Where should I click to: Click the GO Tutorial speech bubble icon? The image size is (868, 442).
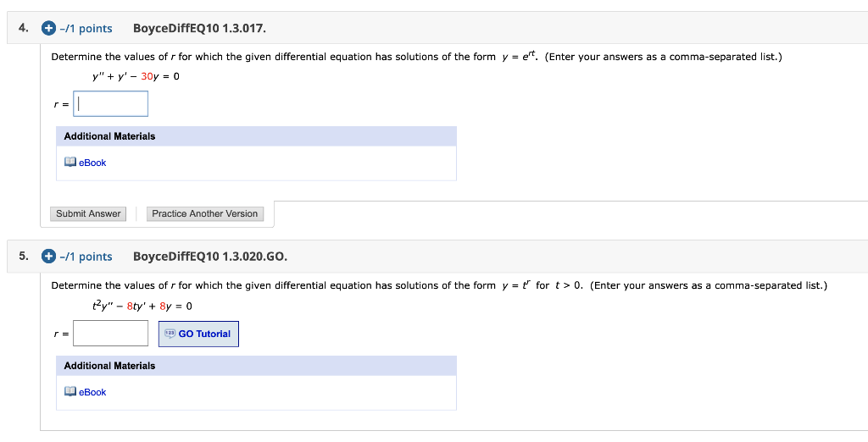point(170,334)
